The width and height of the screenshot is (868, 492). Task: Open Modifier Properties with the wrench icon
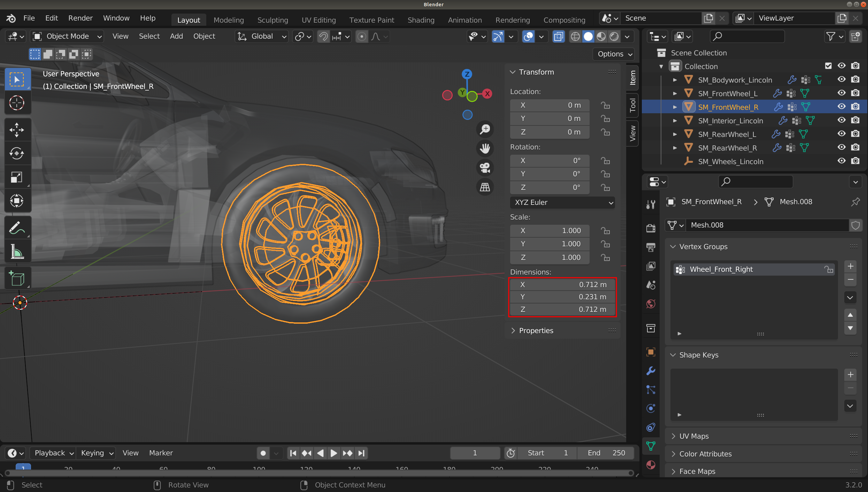[651, 371]
